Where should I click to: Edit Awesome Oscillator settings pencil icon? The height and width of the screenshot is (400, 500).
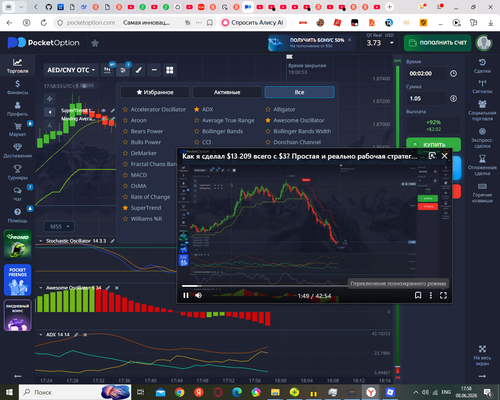pyautogui.click(x=108, y=288)
